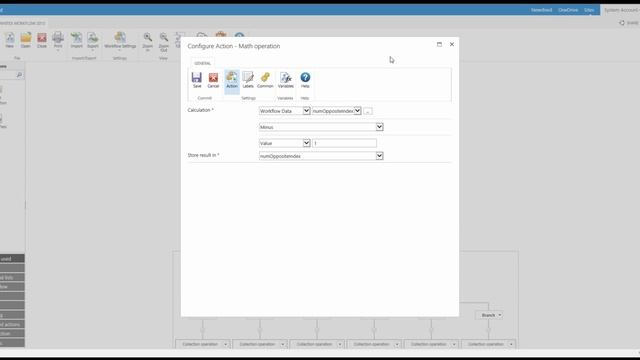640x360 pixels.
Task: Click the dialog title 'Configure Action - Math operation'
Action: tap(234, 46)
